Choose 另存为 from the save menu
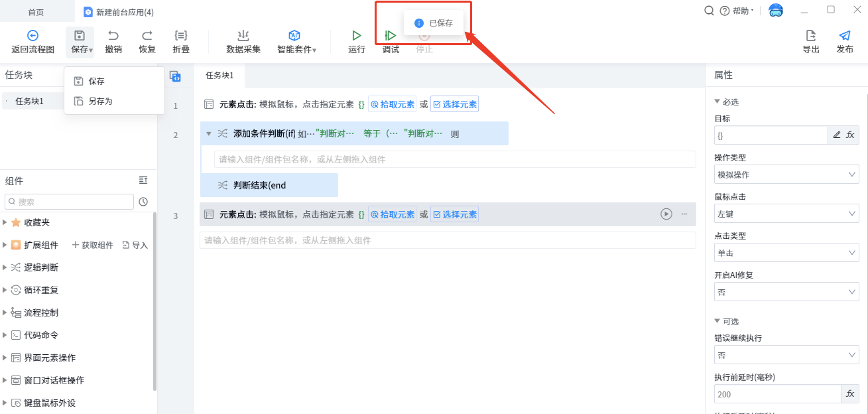Screen dimensions: 868x414 coord(100,102)
